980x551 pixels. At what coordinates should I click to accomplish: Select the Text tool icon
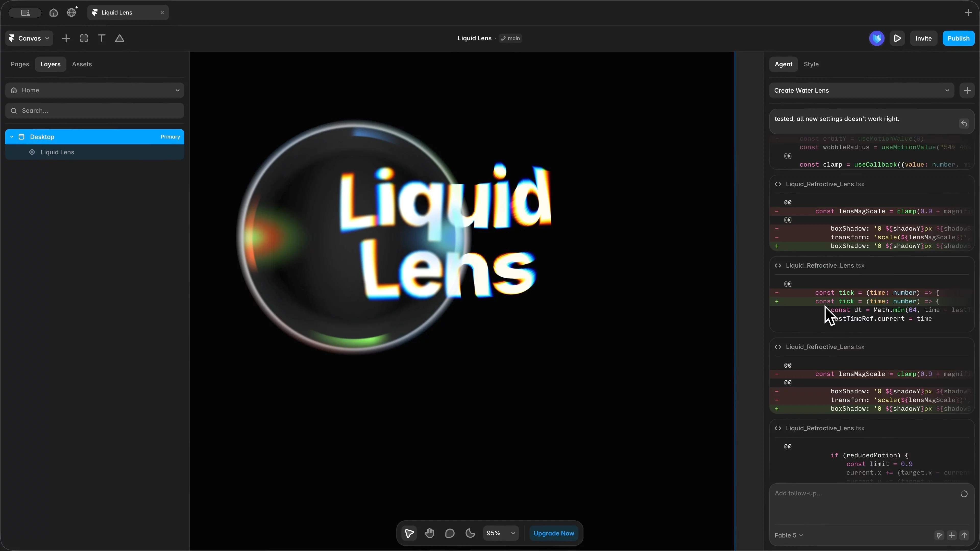pos(102,39)
